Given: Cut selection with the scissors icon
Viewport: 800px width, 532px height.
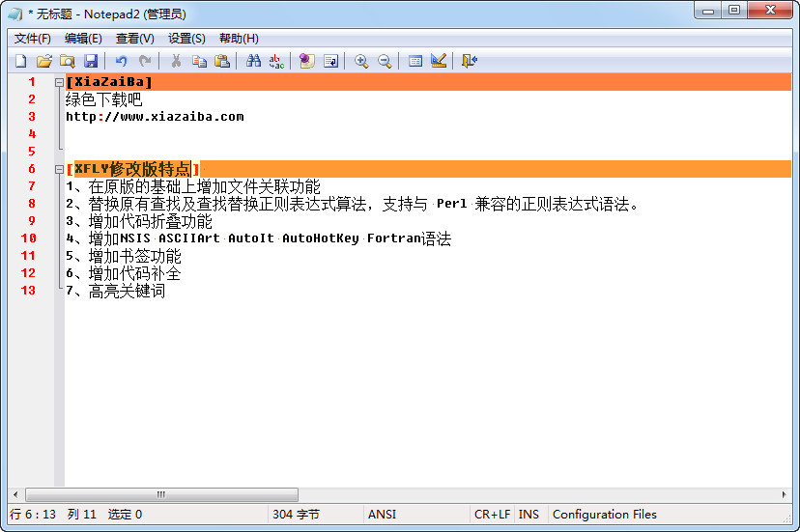Looking at the screenshot, I should coord(176,61).
